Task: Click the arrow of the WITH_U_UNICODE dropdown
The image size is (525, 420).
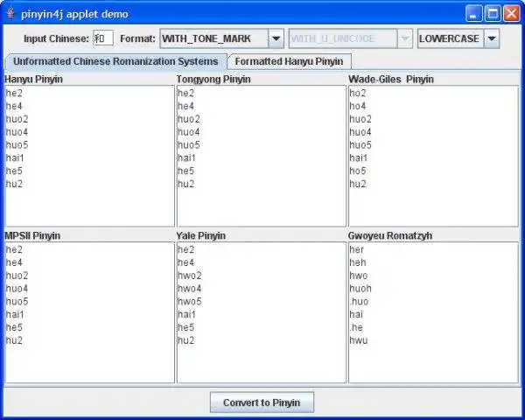Action: (405, 38)
